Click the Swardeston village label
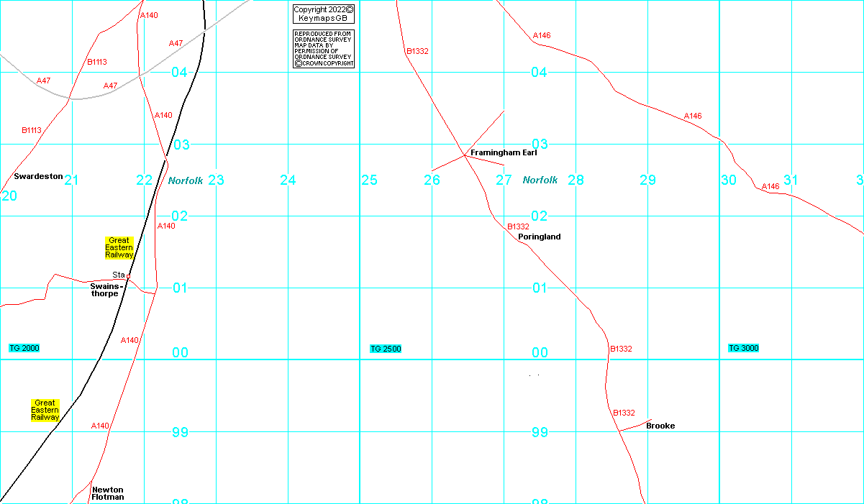864x504 pixels. pos(38,176)
